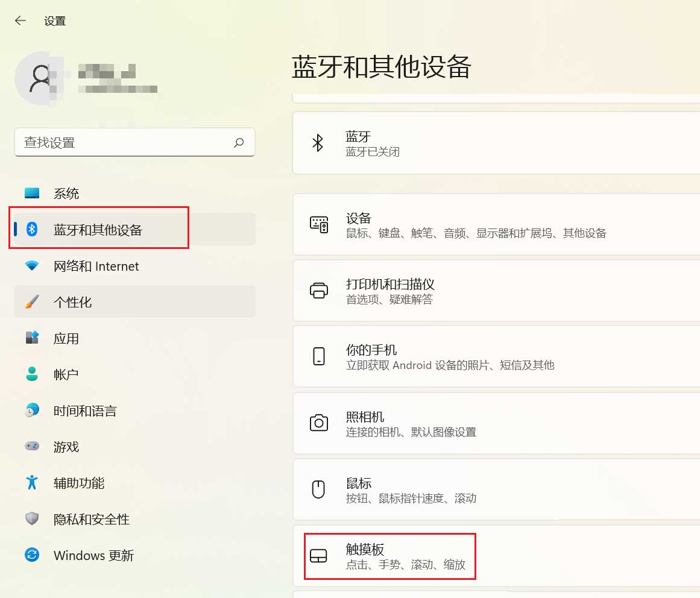The width and height of the screenshot is (700, 598).
Task: Click the touchpad icon for 触摸板
Action: click(x=318, y=556)
